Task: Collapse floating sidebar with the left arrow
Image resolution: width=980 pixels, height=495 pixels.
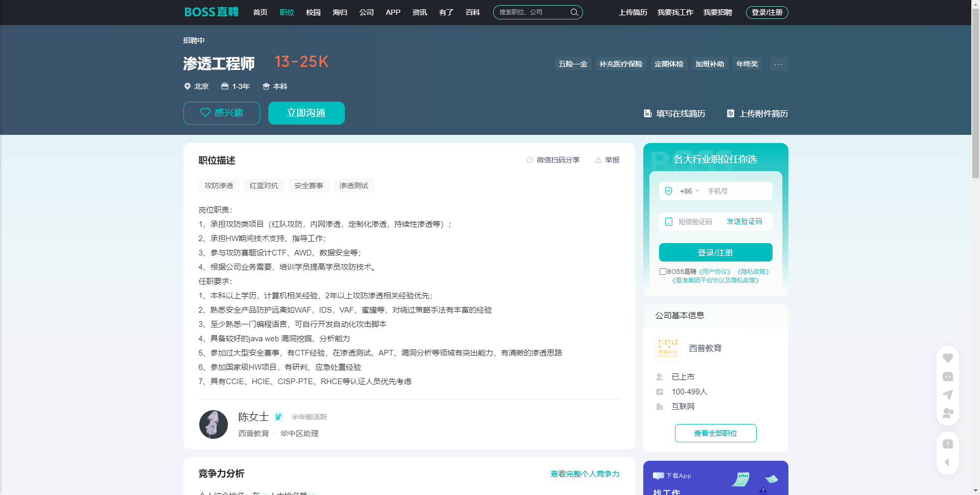Action: pos(947,462)
